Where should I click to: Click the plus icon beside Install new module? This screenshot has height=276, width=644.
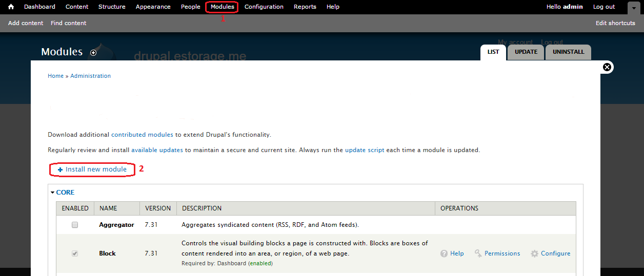tap(60, 169)
